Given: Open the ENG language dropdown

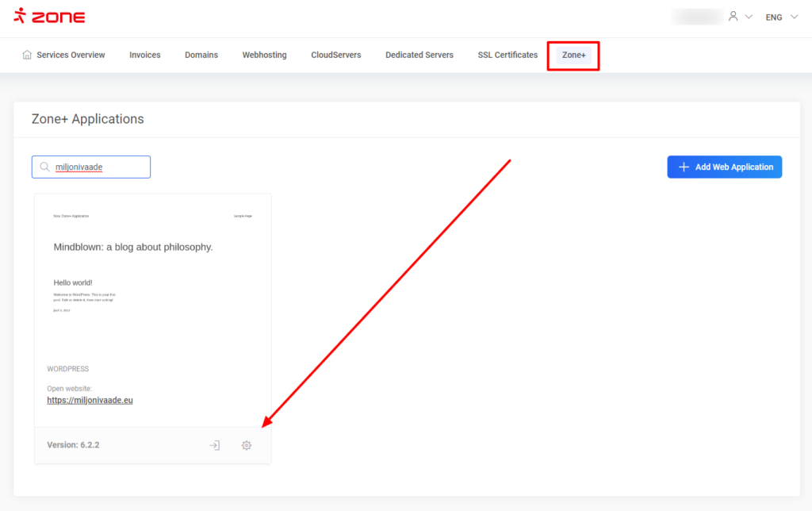Looking at the screenshot, I should (781, 17).
